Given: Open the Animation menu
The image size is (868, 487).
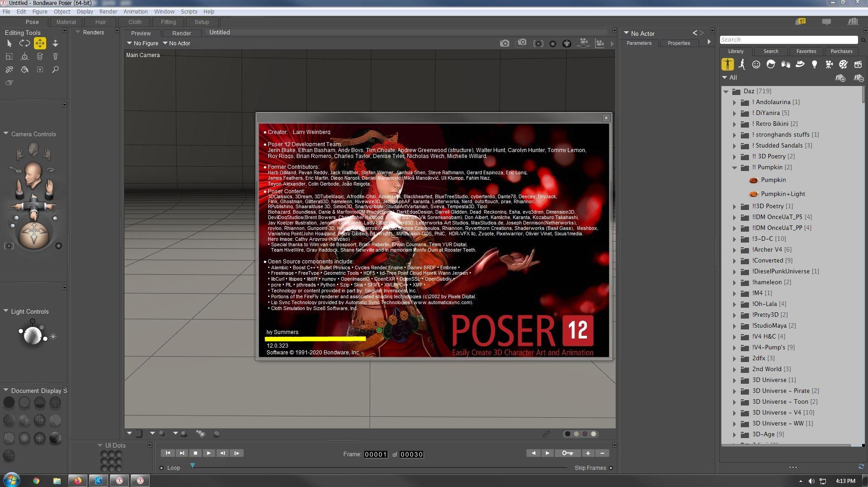Looking at the screenshot, I should click(135, 11).
